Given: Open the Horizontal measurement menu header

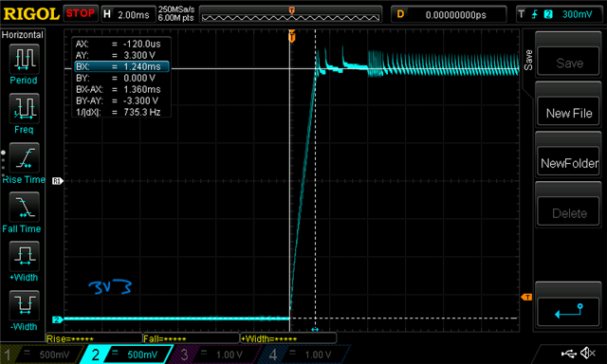Looking at the screenshot, I should click(x=23, y=35).
